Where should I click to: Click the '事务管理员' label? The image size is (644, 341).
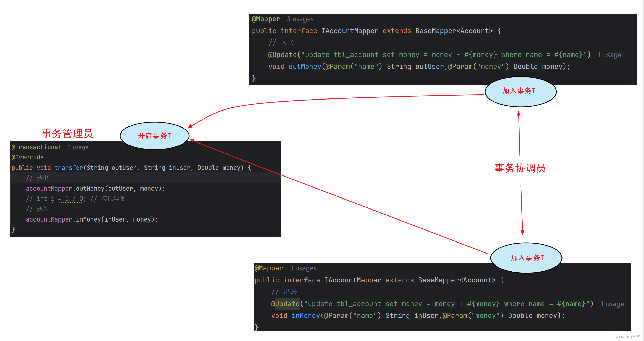[x=67, y=134]
